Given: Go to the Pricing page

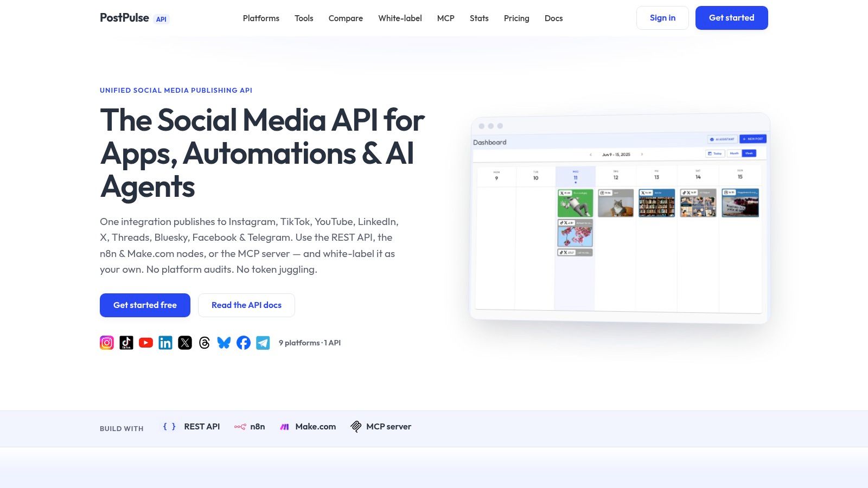Looking at the screenshot, I should (516, 18).
